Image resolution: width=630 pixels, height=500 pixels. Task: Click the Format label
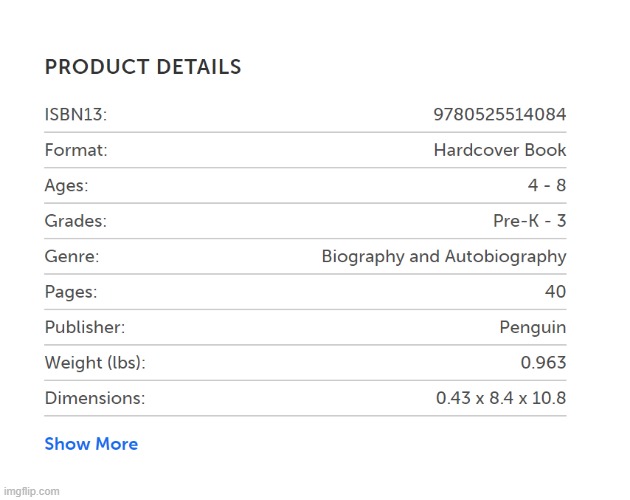[x=76, y=151]
